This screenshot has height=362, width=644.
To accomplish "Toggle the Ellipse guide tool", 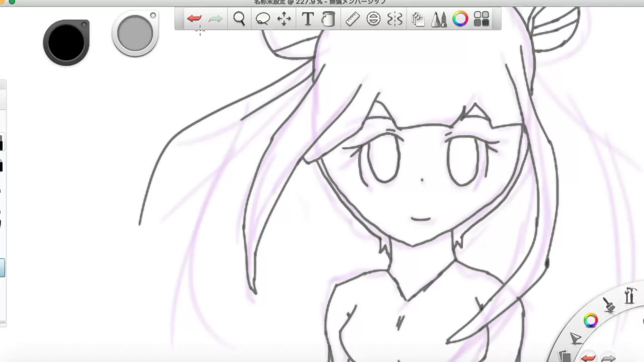I will [x=373, y=19].
